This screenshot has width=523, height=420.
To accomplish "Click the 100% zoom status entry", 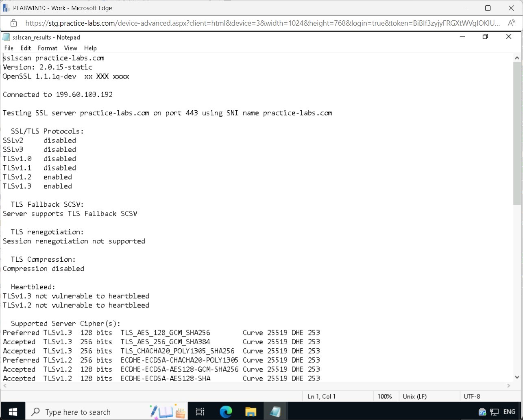I will coord(385,396).
